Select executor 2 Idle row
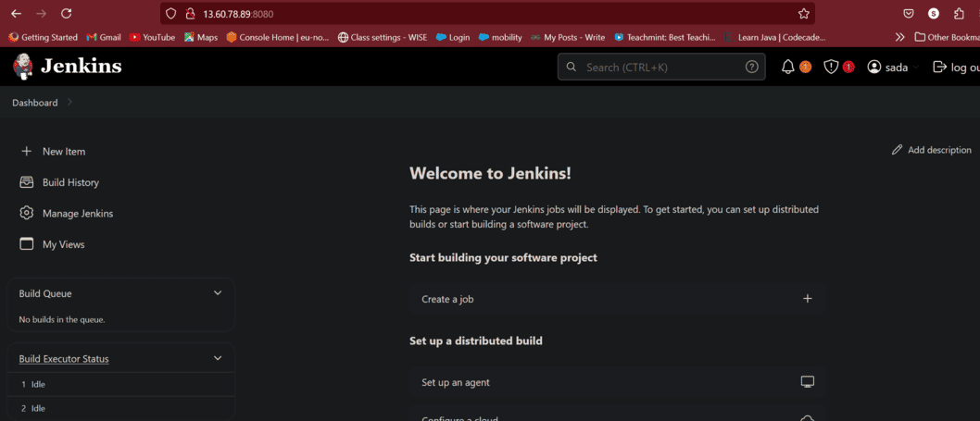This screenshot has width=980, height=421. coord(120,408)
